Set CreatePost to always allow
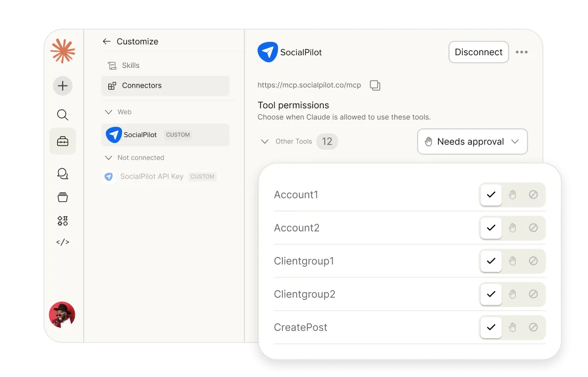The image size is (588, 377). pos(491,327)
